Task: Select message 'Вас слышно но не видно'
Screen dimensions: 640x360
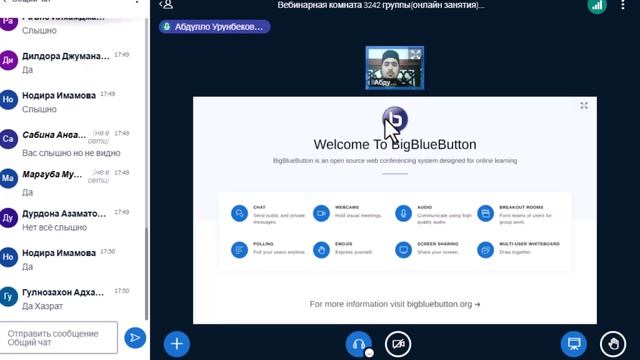Action: coord(71,153)
